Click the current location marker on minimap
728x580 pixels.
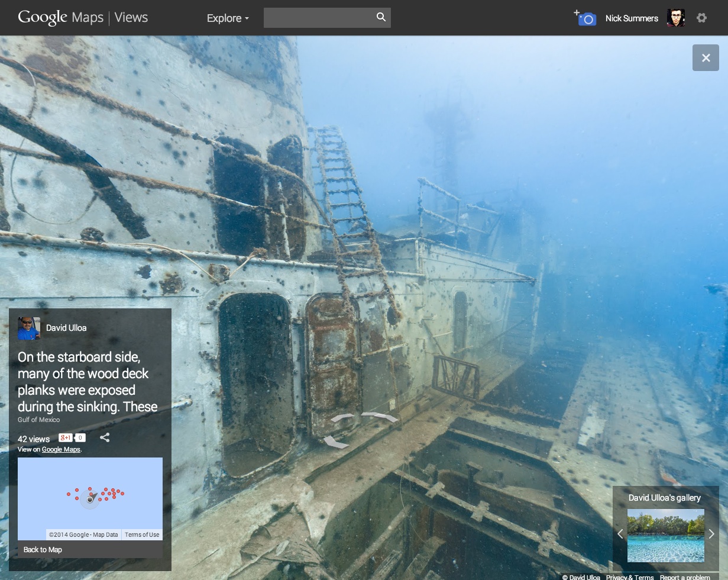(x=90, y=500)
